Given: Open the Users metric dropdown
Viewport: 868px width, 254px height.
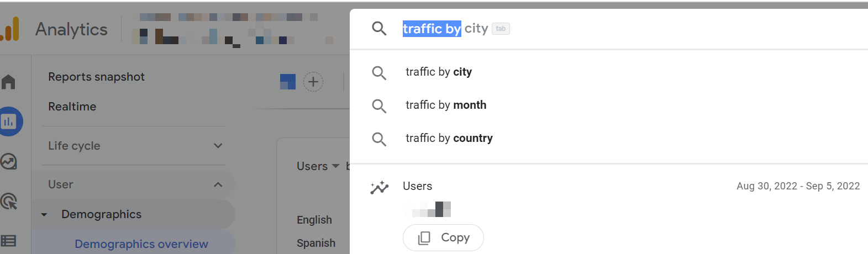Looking at the screenshot, I should (x=318, y=166).
